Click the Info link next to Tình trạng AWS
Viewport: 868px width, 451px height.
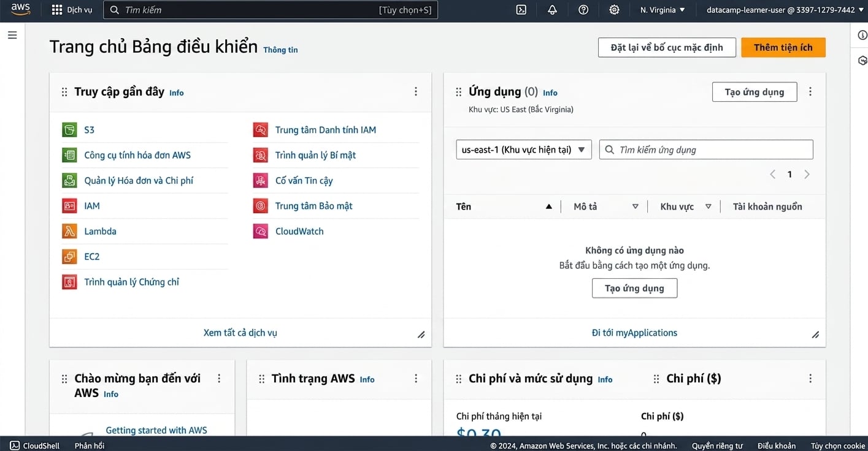coord(367,380)
